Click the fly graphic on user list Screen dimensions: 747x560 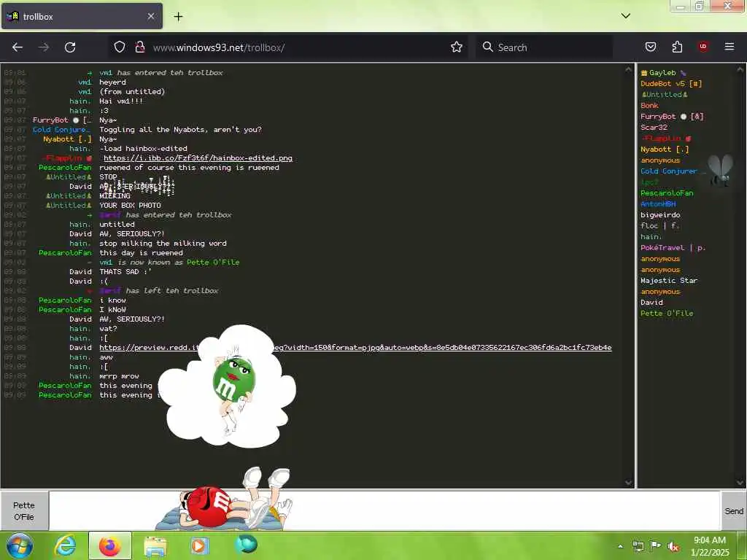(x=720, y=170)
